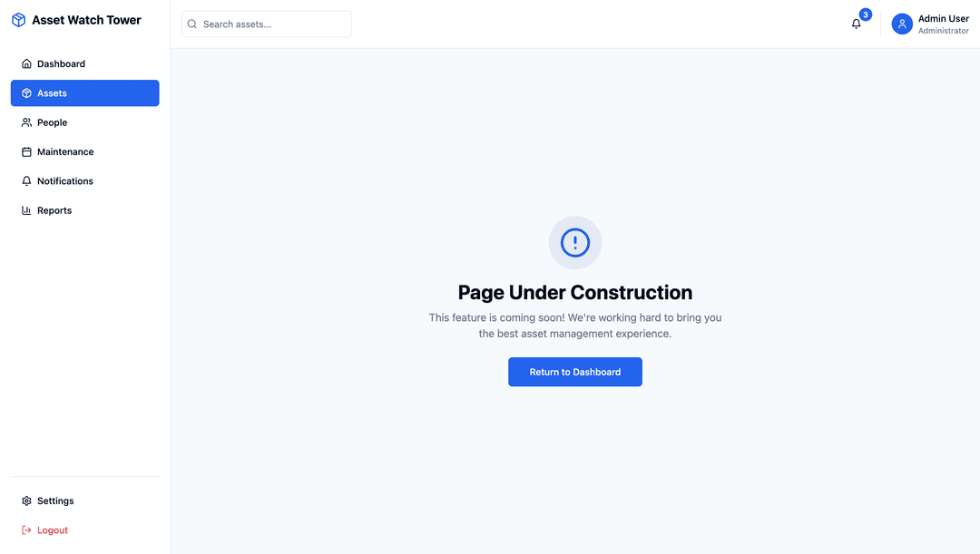Select the highlighted Assets sidebar item
The image size is (980, 554).
coord(84,93)
